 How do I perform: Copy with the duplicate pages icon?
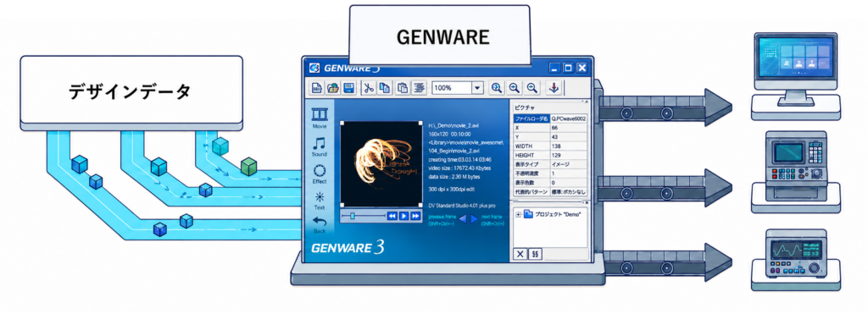384,88
